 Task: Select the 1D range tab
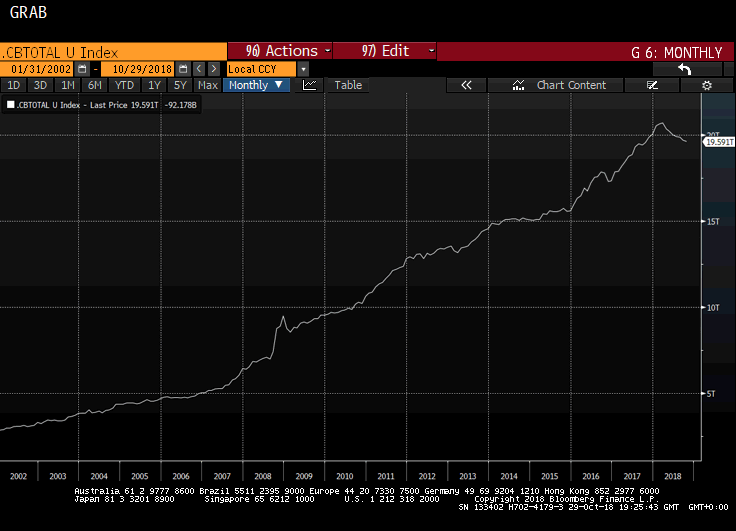[14, 85]
